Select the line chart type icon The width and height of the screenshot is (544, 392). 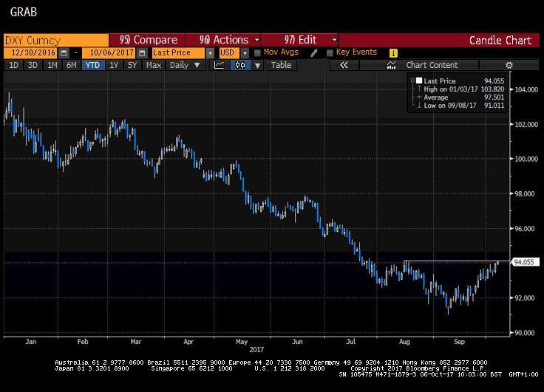[220, 65]
